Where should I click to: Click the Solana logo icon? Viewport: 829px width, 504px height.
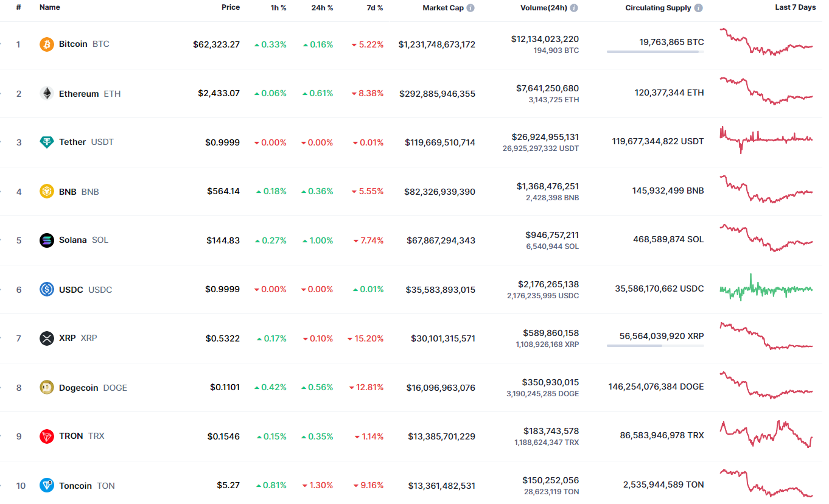tap(47, 240)
